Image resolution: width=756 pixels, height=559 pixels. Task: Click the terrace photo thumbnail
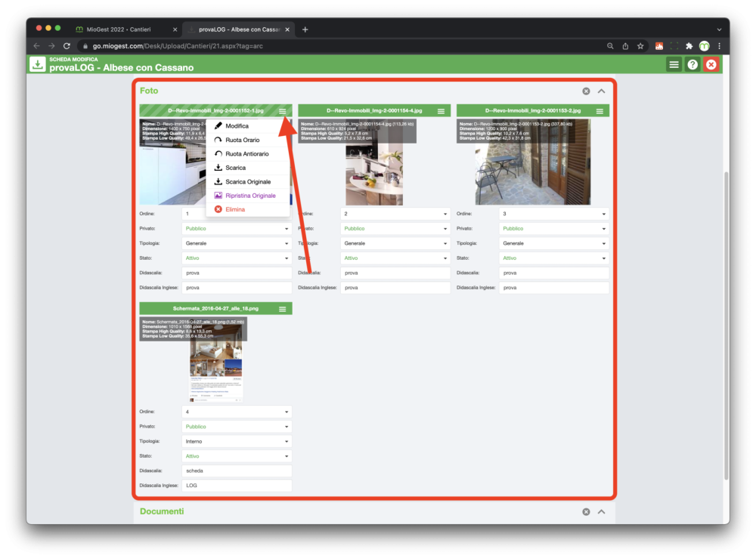coord(533,162)
